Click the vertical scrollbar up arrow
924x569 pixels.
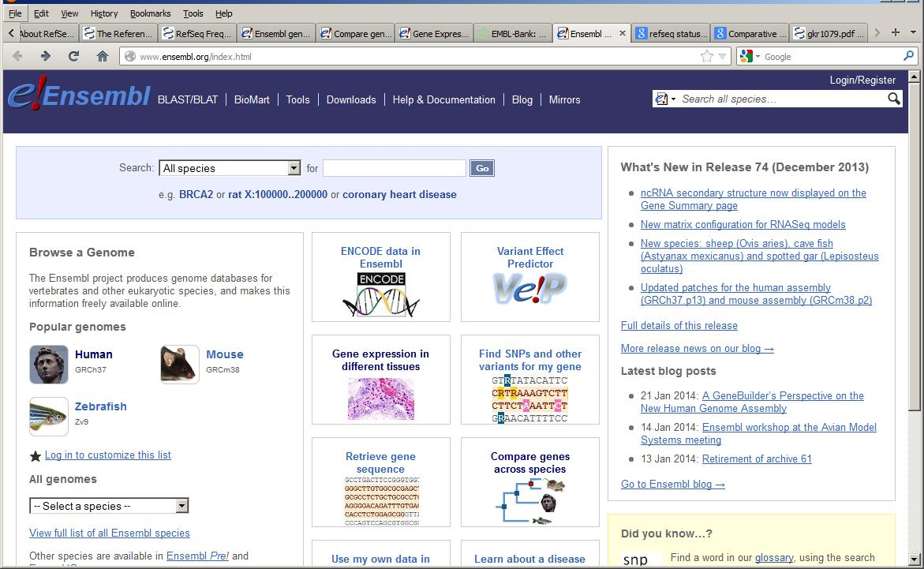[x=914, y=77]
